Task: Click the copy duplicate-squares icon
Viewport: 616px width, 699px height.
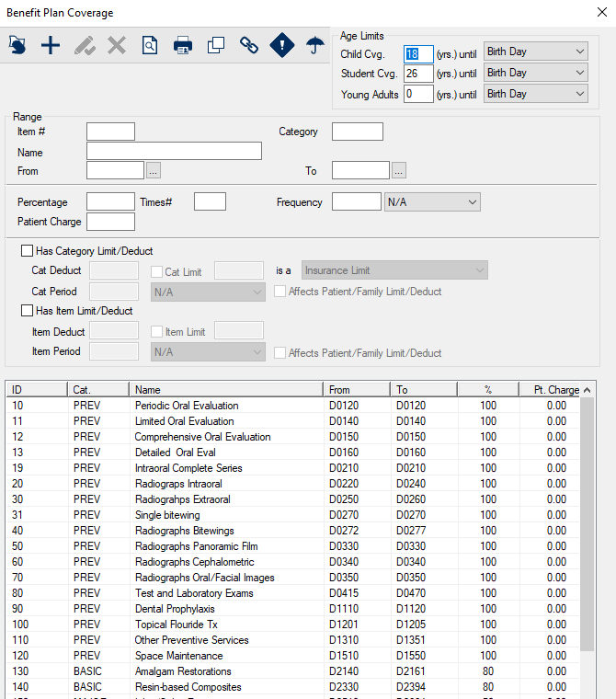Action: coord(216,45)
